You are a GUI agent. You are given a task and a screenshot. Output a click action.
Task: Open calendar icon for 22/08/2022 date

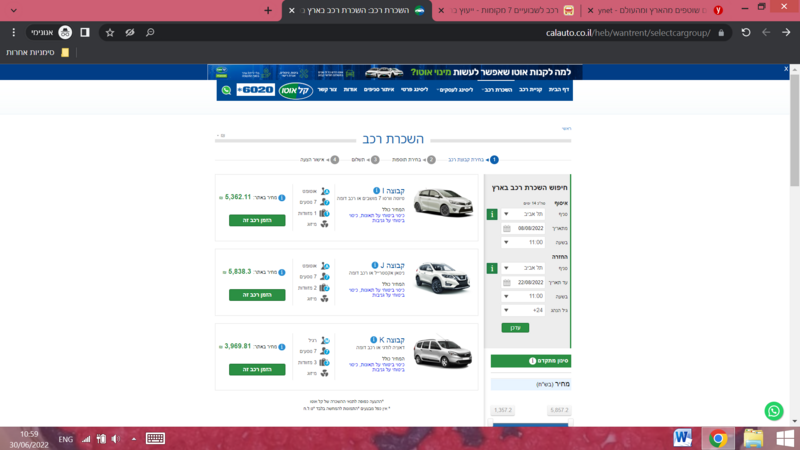[507, 282]
